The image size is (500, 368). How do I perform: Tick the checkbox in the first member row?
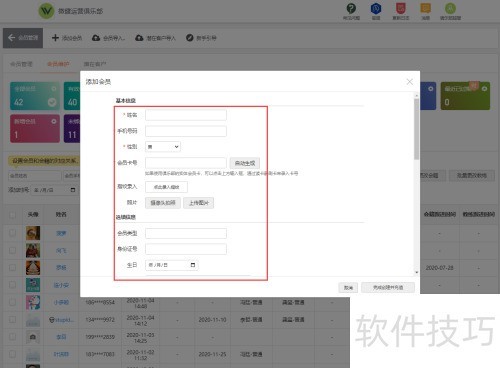(x=12, y=233)
